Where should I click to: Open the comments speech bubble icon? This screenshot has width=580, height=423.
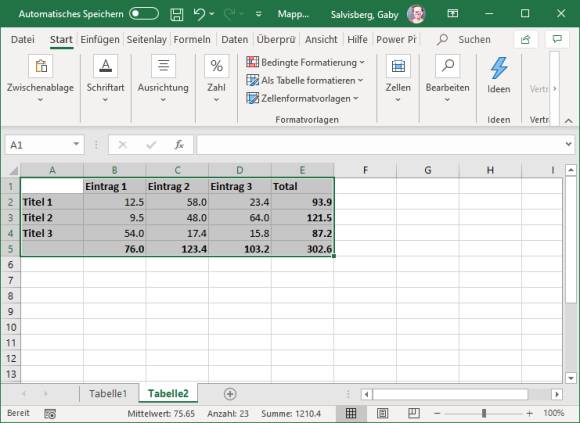pos(557,39)
